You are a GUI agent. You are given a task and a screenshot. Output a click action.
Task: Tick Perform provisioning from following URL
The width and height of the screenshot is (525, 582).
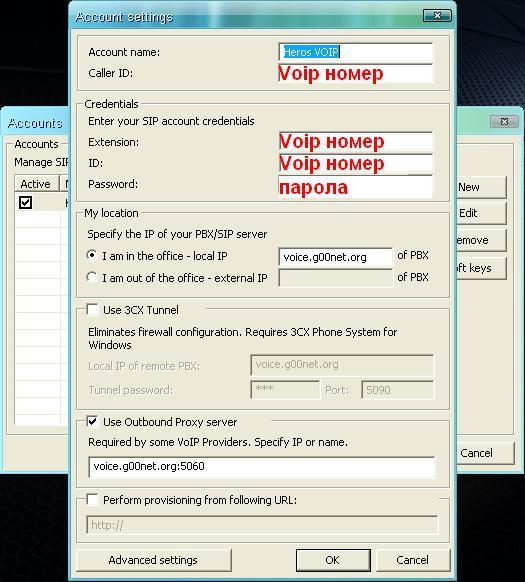click(x=92, y=500)
